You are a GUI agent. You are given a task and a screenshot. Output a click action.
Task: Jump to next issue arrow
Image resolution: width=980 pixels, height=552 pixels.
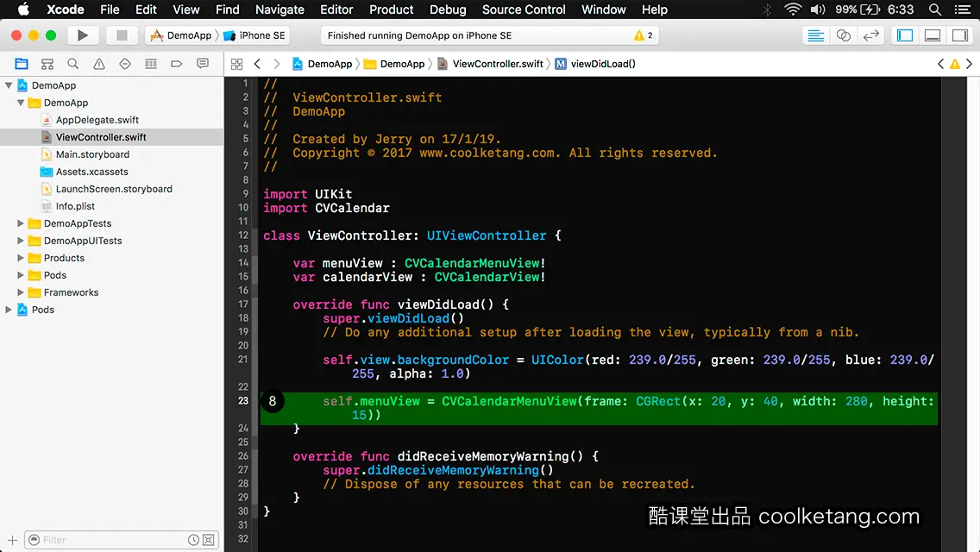tap(970, 64)
